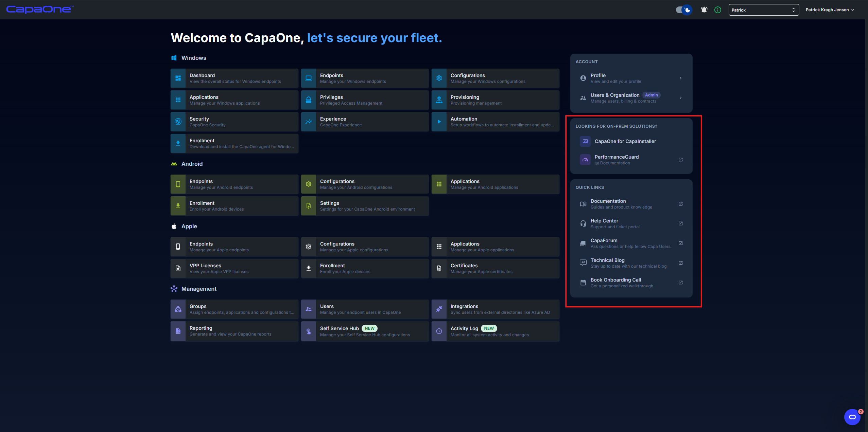Click the Android section heading
This screenshot has width=868, height=432.
[192, 164]
